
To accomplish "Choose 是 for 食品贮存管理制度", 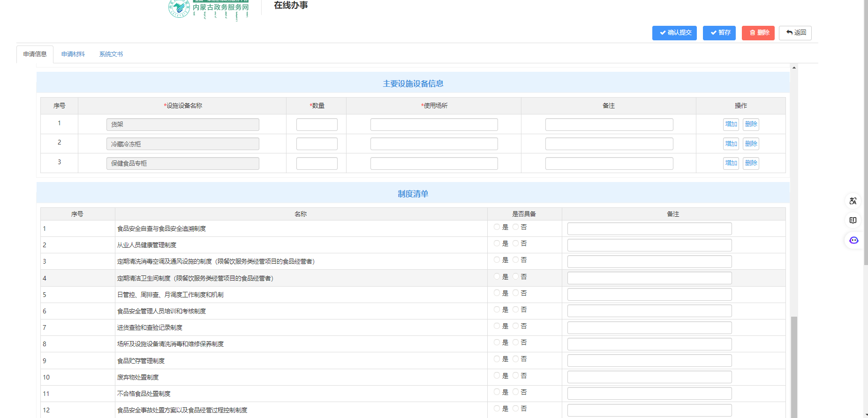I will pos(497,359).
